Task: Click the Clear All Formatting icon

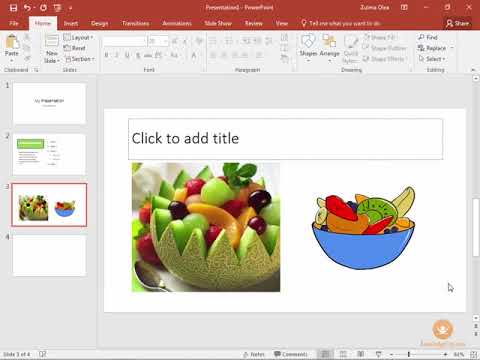Action: tap(199, 41)
